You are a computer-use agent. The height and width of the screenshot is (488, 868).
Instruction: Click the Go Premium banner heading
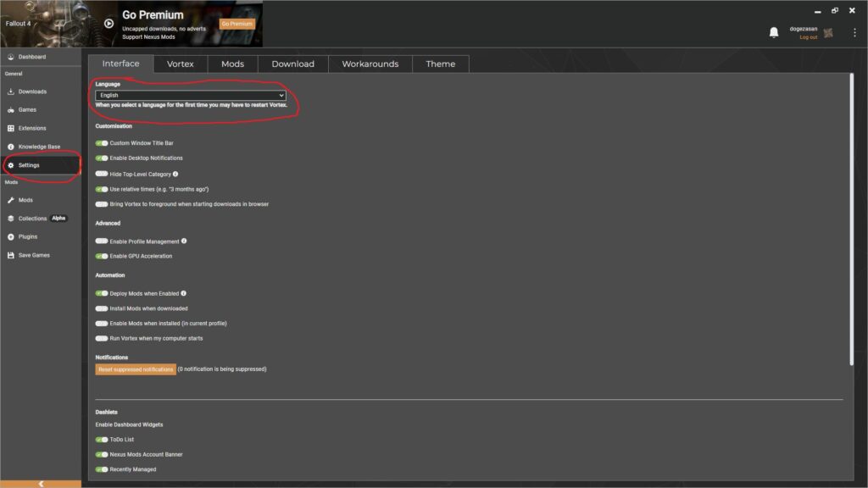(153, 15)
